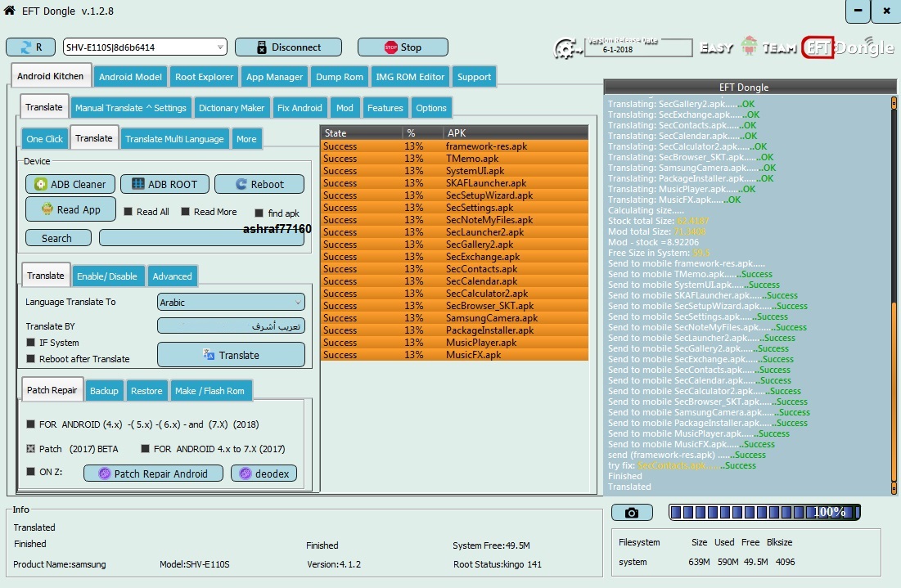901x588 pixels.
Task: Click the camera screenshot button
Action: click(x=632, y=512)
